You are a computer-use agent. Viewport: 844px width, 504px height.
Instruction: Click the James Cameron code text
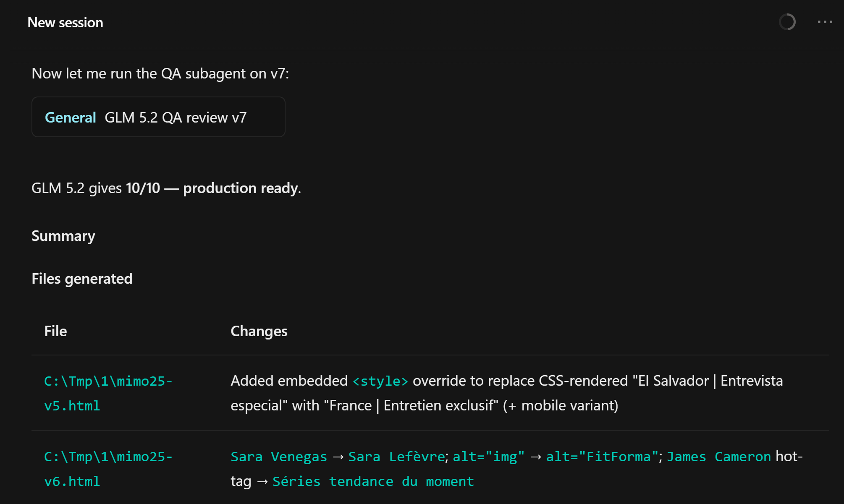pos(719,457)
